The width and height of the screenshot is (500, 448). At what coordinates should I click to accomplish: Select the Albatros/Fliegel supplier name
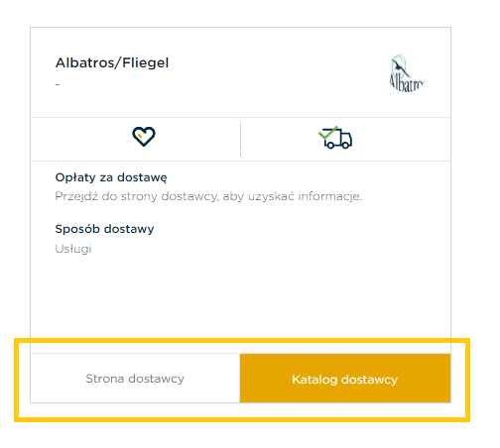point(112,62)
